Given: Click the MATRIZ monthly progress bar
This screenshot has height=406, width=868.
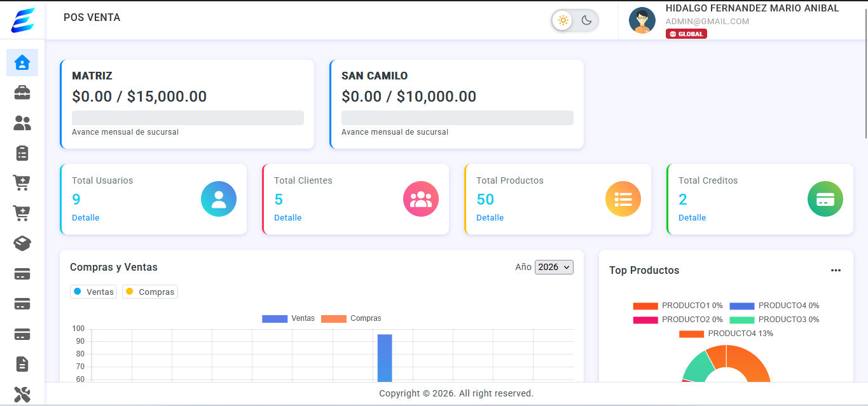Looking at the screenshot, I should (188, 118).
